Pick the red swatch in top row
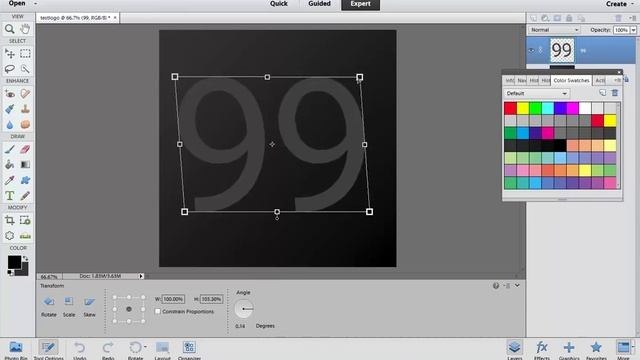Screen dimensions: 640x360 (x=510, y=108)
